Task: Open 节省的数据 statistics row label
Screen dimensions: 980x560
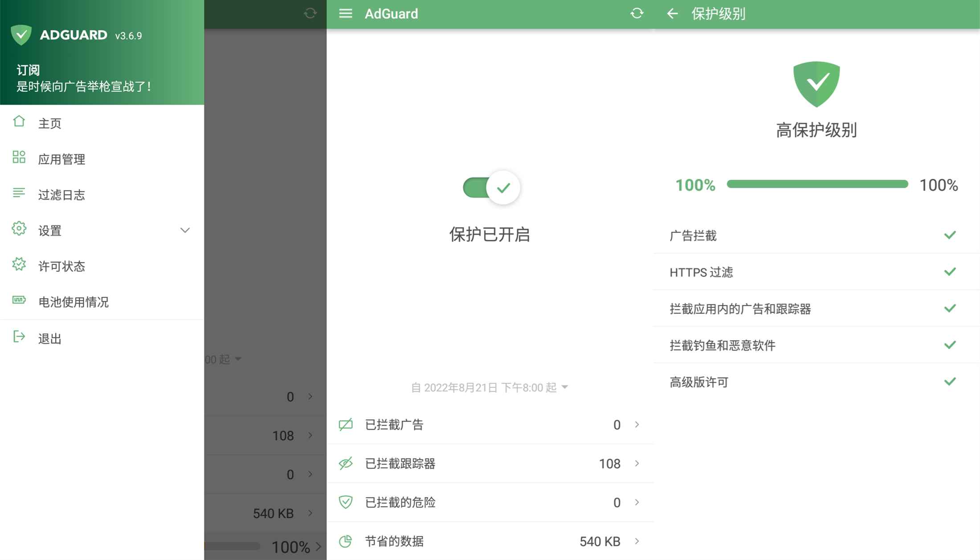Action: pos(394,541)
